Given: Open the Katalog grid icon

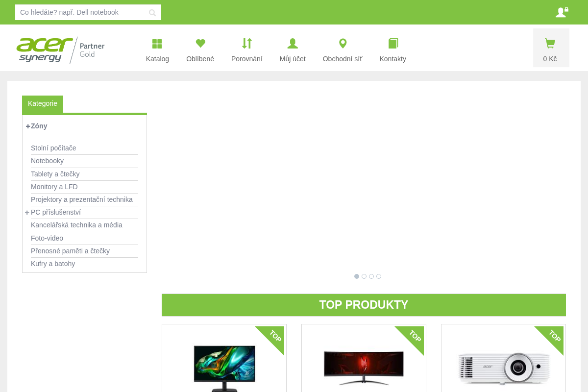Looking at the screenshot, I should [x=157, y=44].
